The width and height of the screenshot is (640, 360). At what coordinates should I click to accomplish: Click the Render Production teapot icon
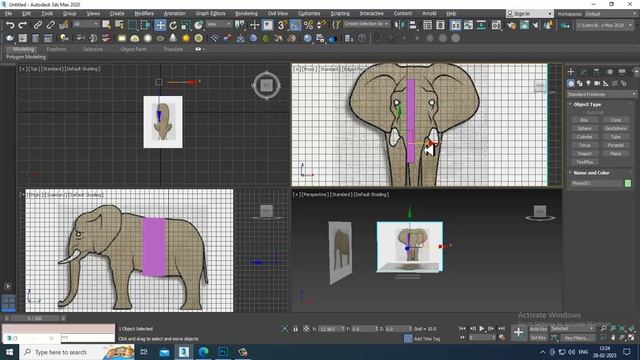[x=535, y=25]
